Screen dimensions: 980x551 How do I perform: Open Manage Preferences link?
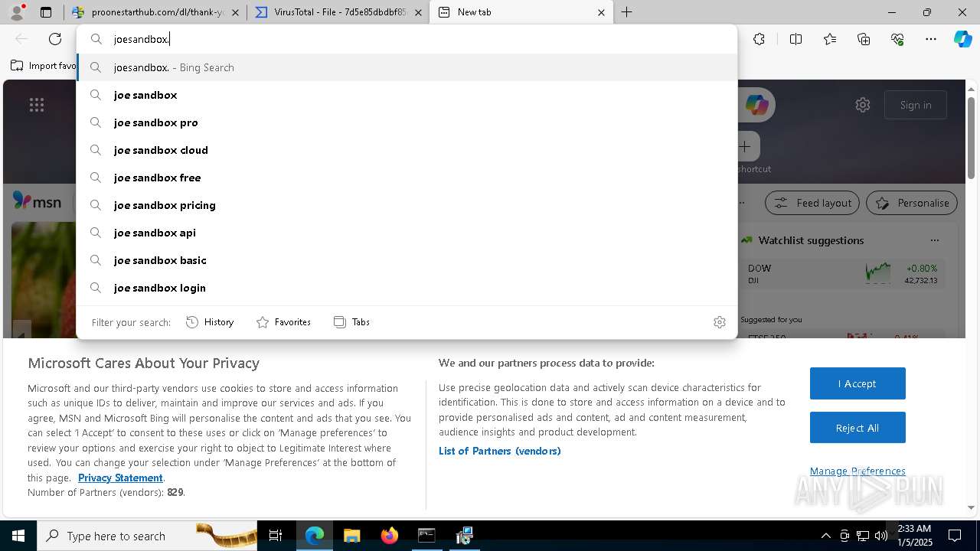(x=857, y=471)
